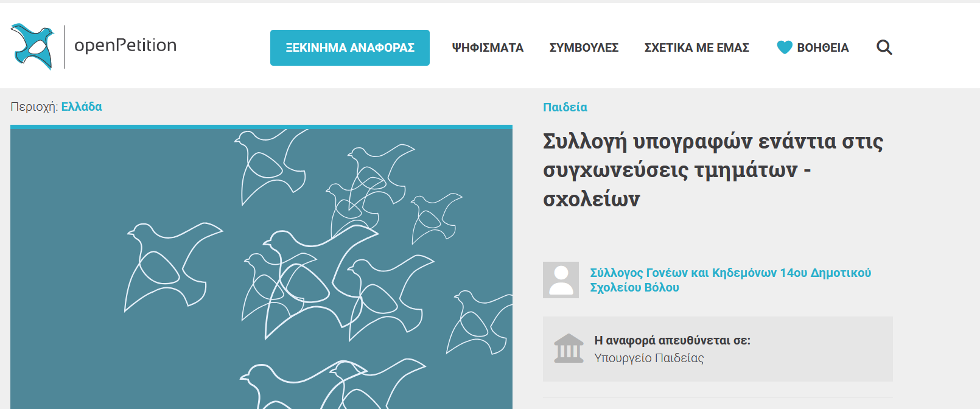Click the teal bar above the petition image
The image size is (980, 409).
(261, 127)
